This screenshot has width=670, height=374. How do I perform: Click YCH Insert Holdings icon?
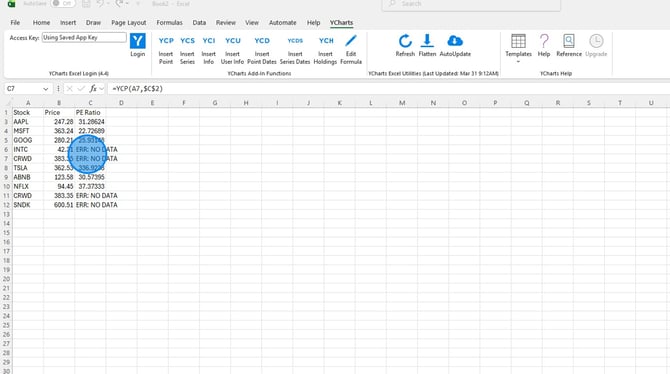pyautogui.click(x=326, y=41)
